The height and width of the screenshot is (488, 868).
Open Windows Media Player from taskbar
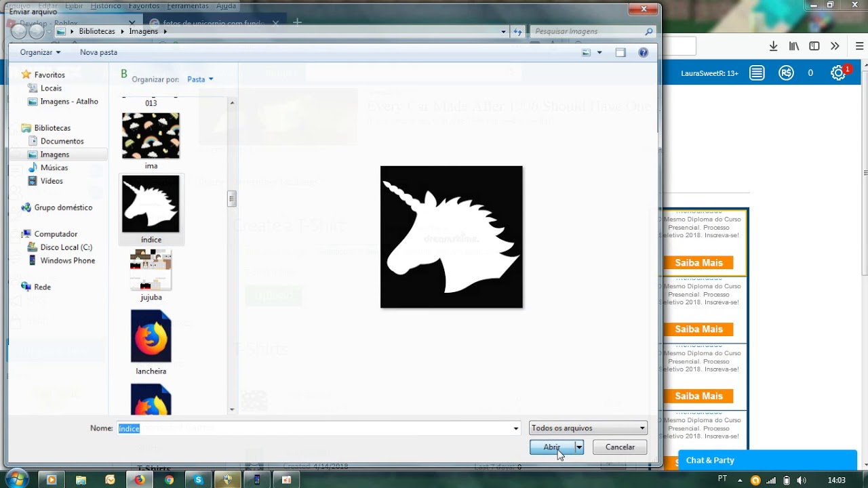pyautogui.click(x=51, y=480)
